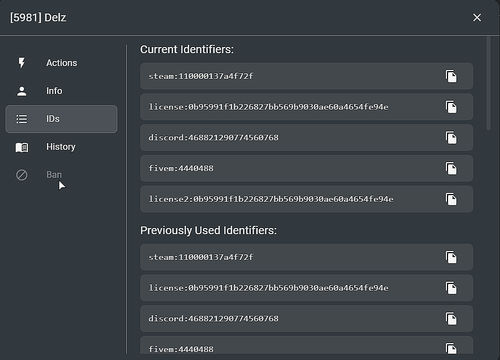500x360 pixels.
Task: Copy the current license identifier
Action: (451, 107)
